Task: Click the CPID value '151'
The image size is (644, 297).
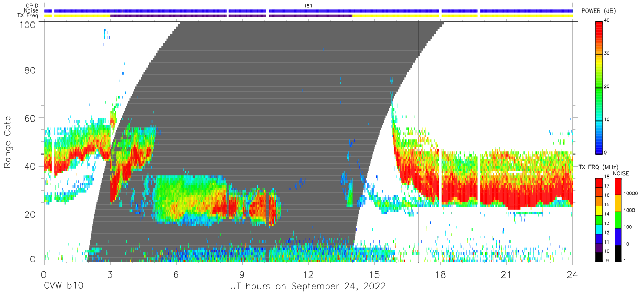Action: [309, 6]
